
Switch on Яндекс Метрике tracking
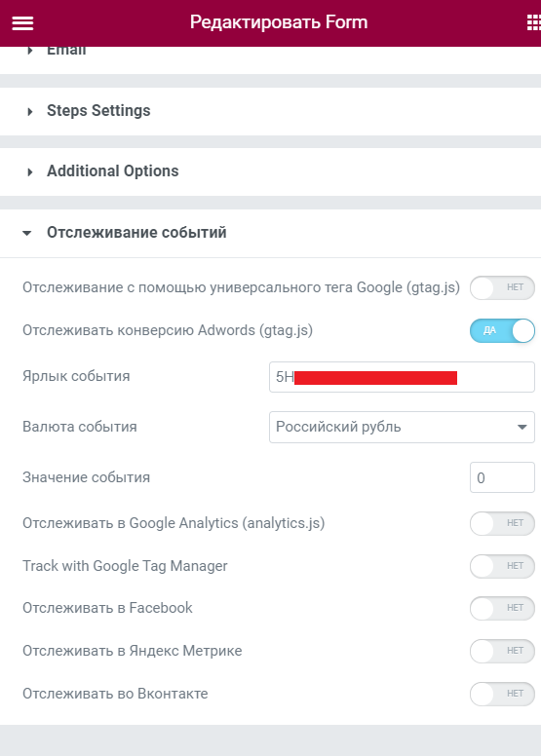pyautogui.click(x=502, y=652)
